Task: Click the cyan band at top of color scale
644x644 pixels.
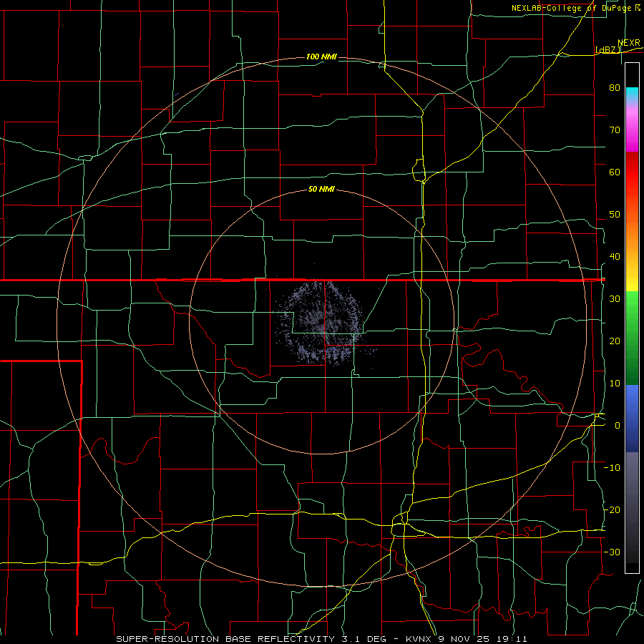Action: pos(632,94)
